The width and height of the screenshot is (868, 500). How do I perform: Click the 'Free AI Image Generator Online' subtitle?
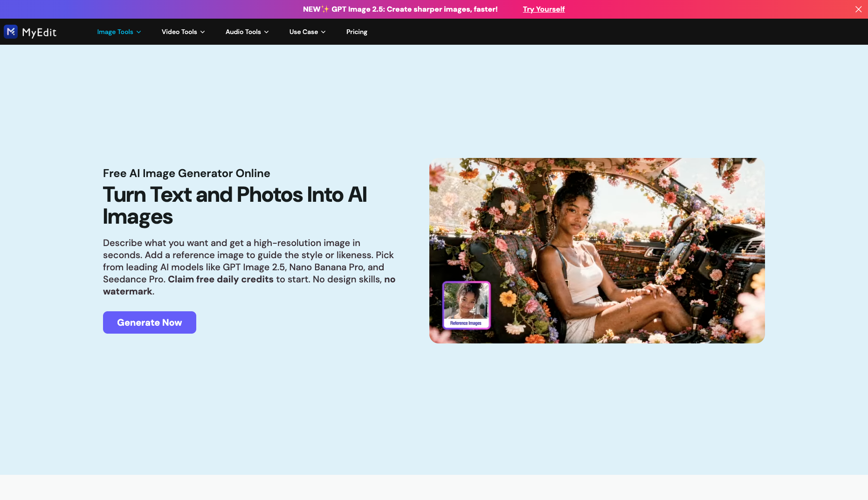click(x=186, y=173)
